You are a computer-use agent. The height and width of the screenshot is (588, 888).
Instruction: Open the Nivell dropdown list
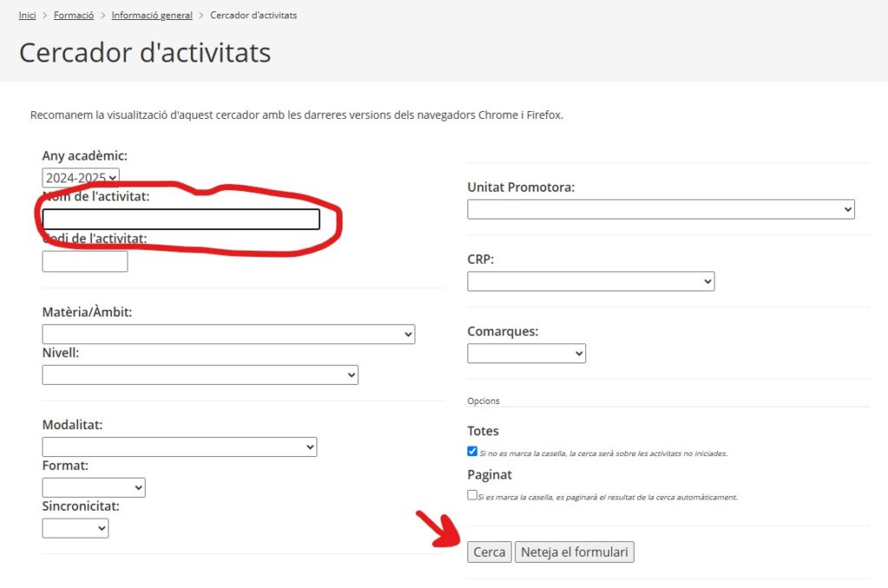(x=199, y=375)
